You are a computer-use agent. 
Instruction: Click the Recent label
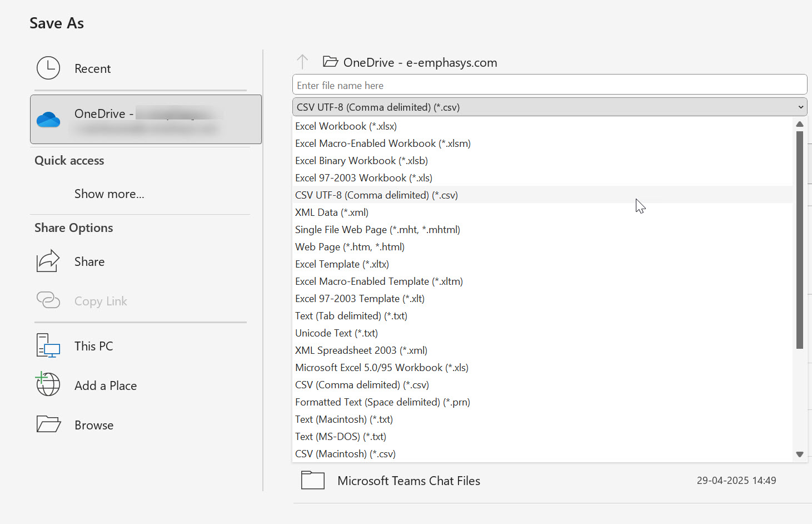(x=93, y=68)
